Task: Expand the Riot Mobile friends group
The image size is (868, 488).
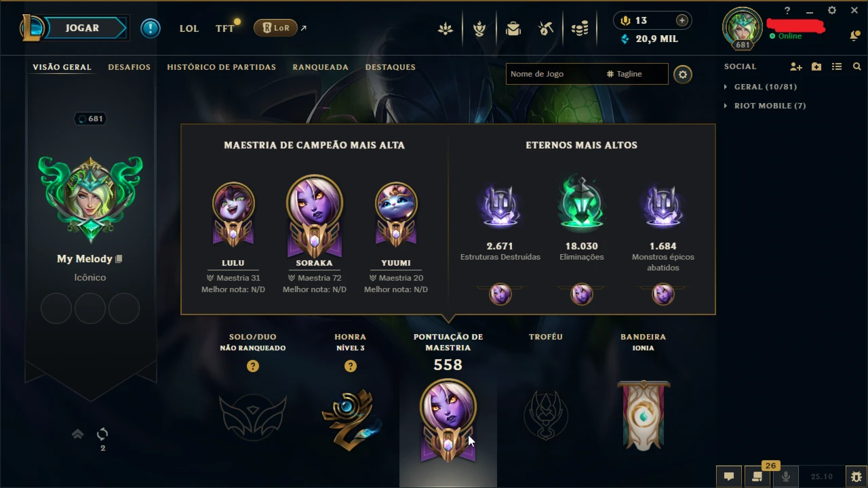Action: coord(765,106)
